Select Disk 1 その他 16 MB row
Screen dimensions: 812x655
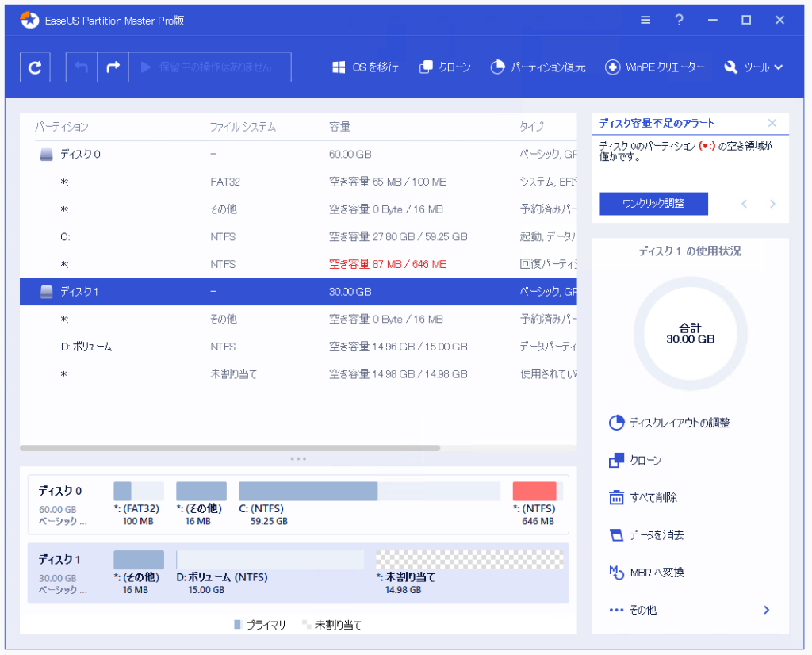pyautogui.click(x=298, y=319)
